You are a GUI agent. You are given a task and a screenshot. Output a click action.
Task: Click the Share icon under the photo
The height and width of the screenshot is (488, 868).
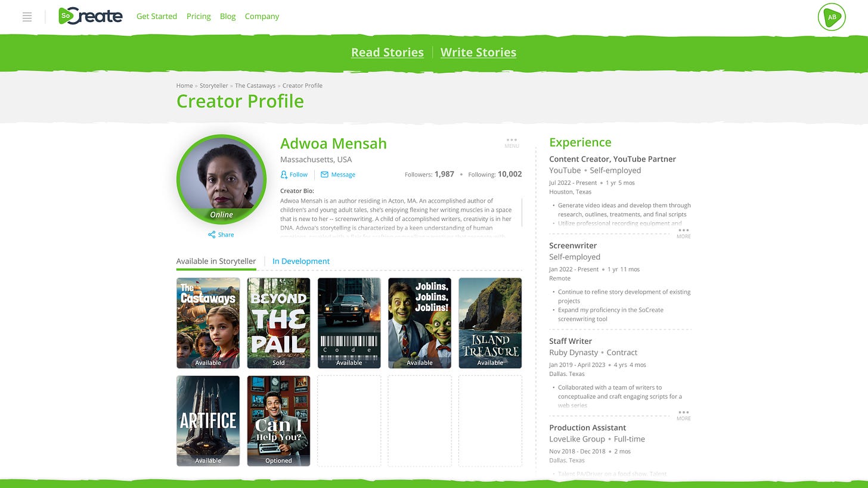212,235
